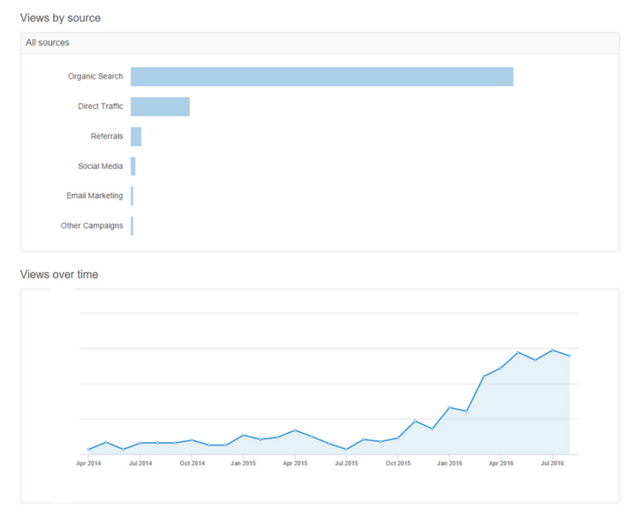The height and width of the screenshot is (518, 640).
Task: Select the Referrals label
Action: click(x=107, y=136)
